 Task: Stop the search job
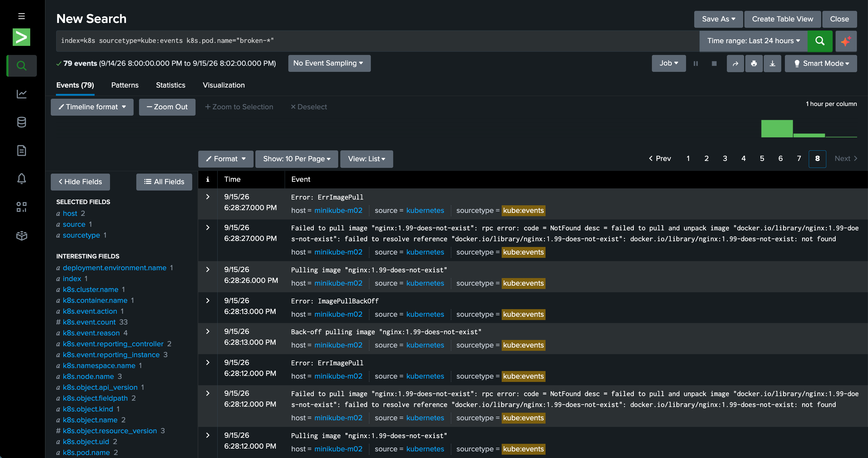click(x=714, y=64)
